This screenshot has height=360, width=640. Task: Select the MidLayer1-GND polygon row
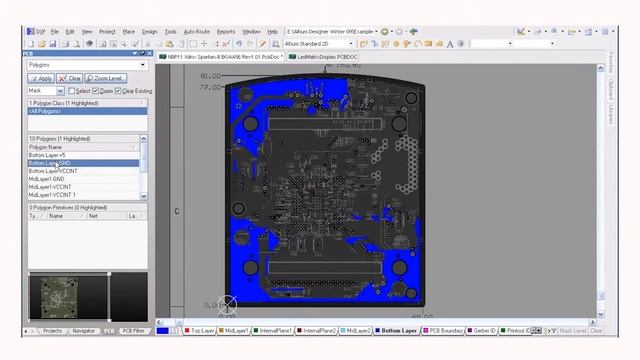83,179
